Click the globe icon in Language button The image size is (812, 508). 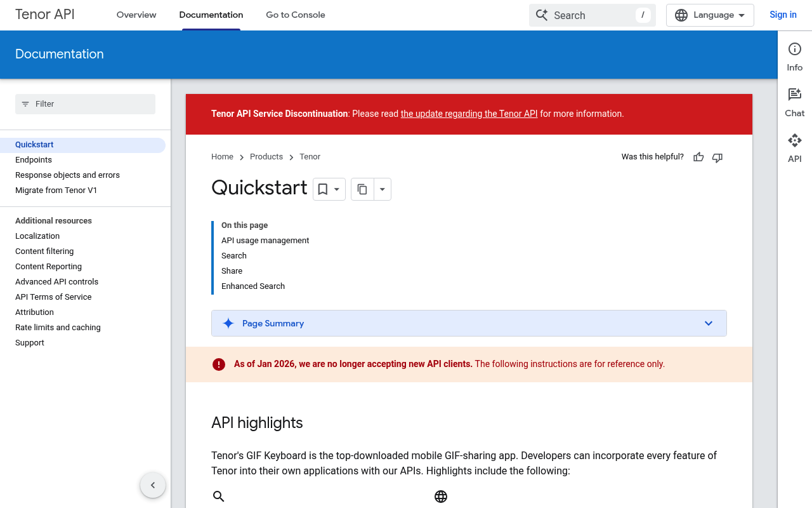(x=681, y=15)
